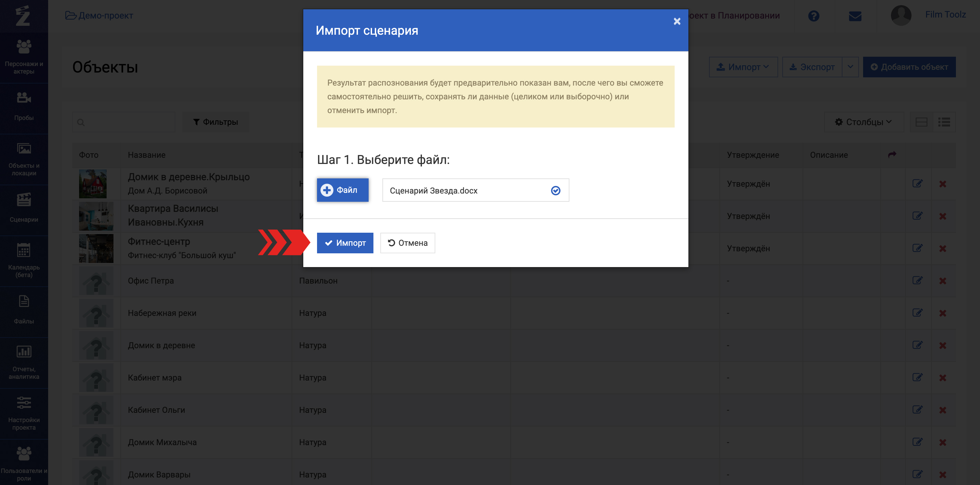Sort by Название column header
This screenshot has width=980, height=485.
(146, 155)
